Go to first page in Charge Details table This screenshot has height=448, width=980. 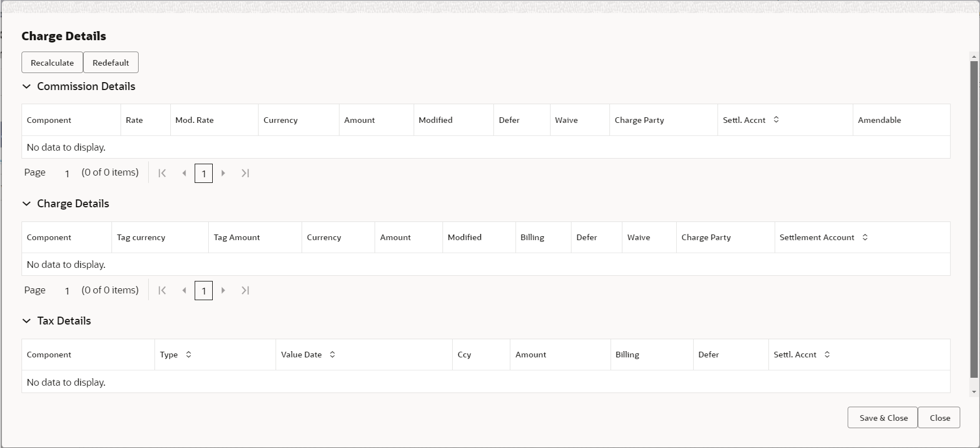click(162, 291)
